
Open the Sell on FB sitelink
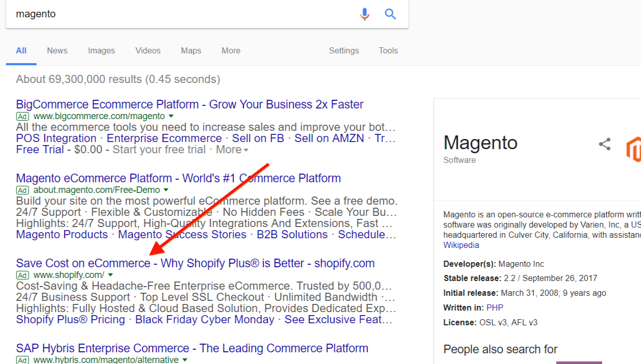(258, 138)
